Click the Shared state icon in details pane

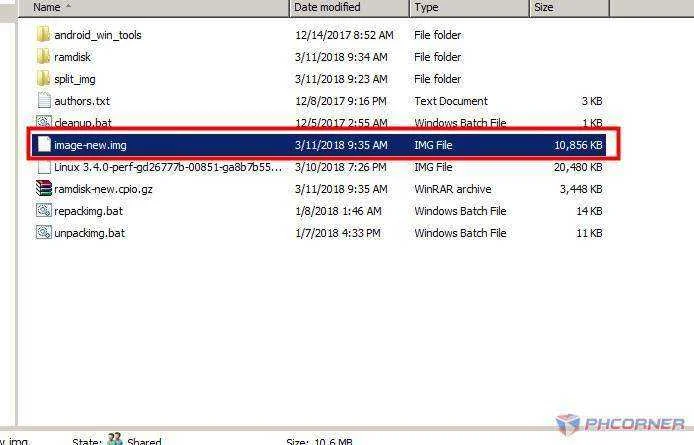click(115, 439)
